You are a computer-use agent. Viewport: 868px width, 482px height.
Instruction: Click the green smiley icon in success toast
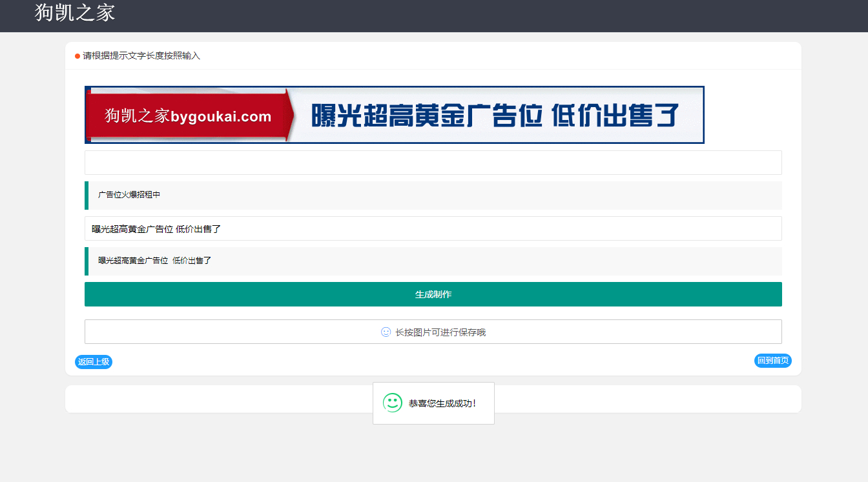393,403
